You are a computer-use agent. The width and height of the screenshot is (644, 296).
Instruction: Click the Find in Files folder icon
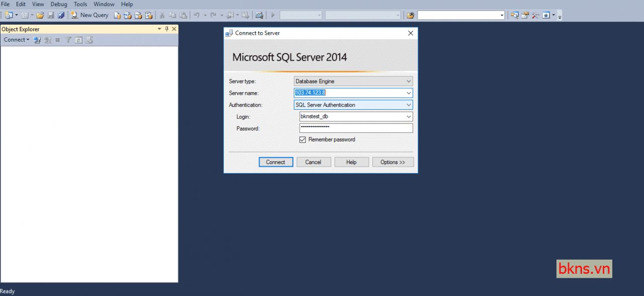coord(411,15)
